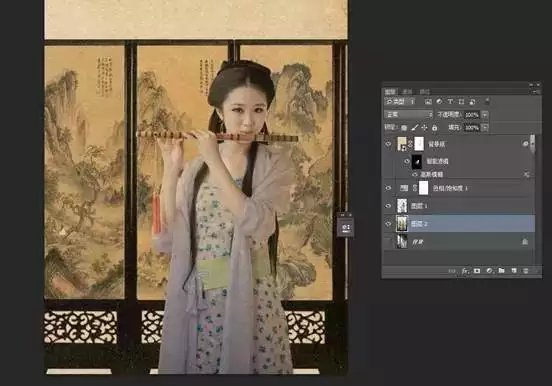Select the black 智能滤镜 mask thumbnail
The image size is (552, 386).
tap(417, 161)
